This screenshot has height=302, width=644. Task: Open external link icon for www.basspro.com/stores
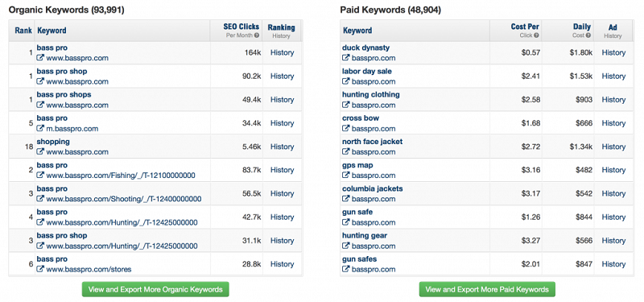[x=40, y=270]
